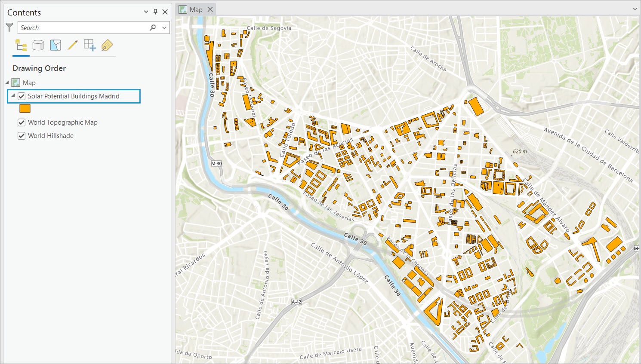Screen dimensions: 641x364
Task: Open the List By Snapping view
Action: (x=89, y=45)
